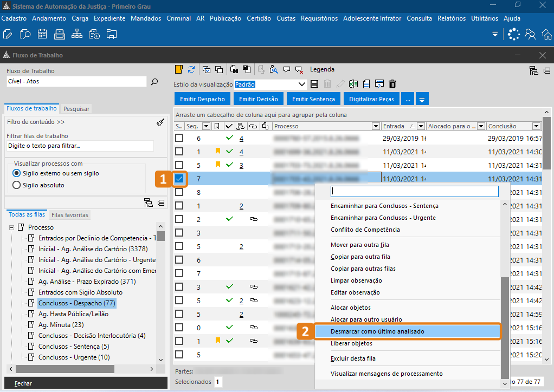The height and width of the screenshot is (392, 554).
Task: Check the checkbox of the row with Seq 8
Action: (x=179, y=192)
